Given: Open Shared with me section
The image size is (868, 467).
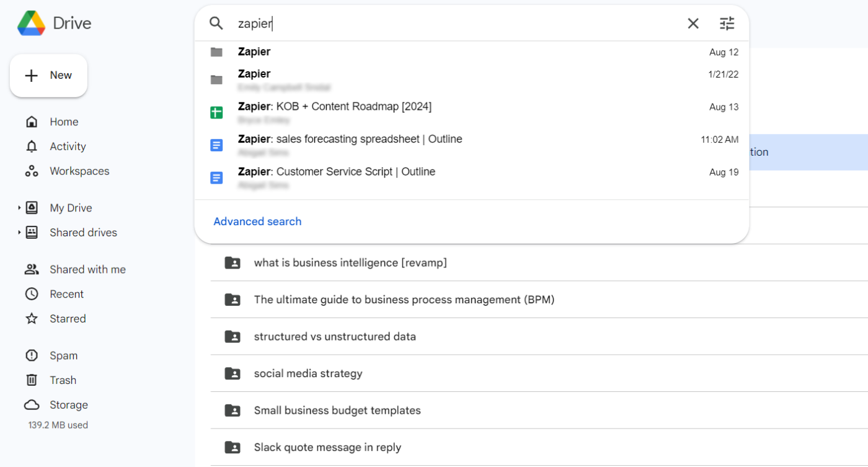Looking at the screenshot, I should (x=87, y=270).
